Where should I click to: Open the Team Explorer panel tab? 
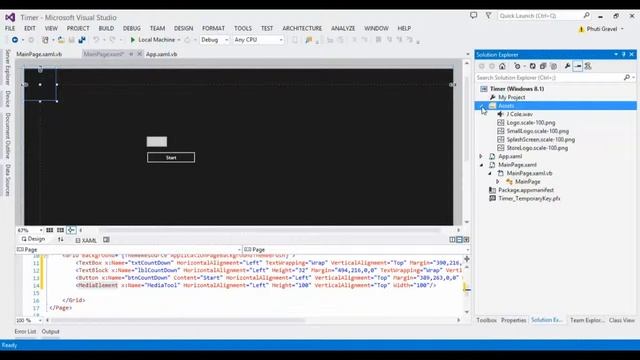tap(587, 320)
